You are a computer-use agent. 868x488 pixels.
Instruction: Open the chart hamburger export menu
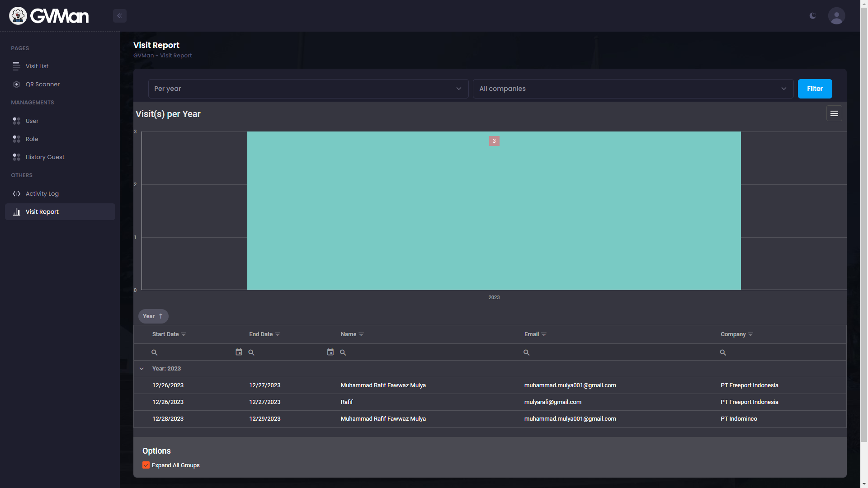point(834,113)
